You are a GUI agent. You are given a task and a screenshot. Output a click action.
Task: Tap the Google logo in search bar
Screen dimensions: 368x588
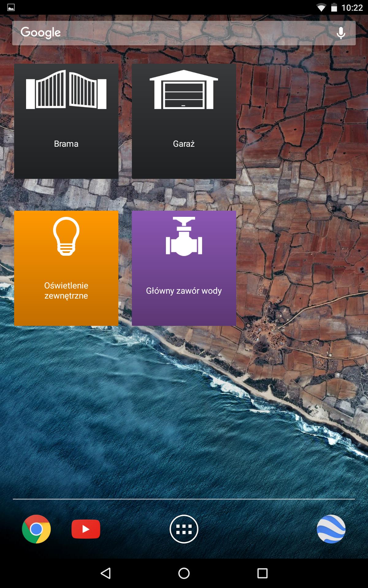41,32
